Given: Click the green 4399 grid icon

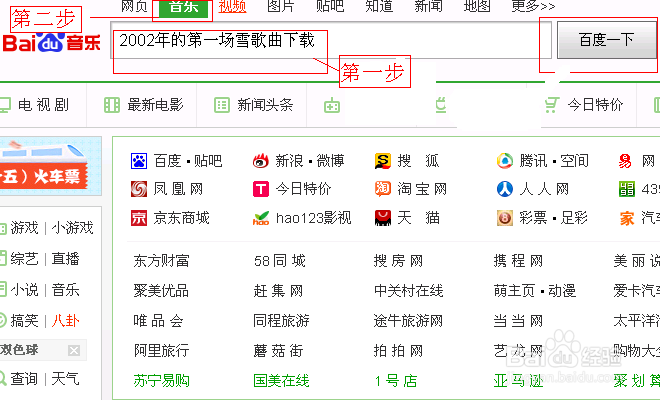Looking at the screenshot, I should pos(627,189).
